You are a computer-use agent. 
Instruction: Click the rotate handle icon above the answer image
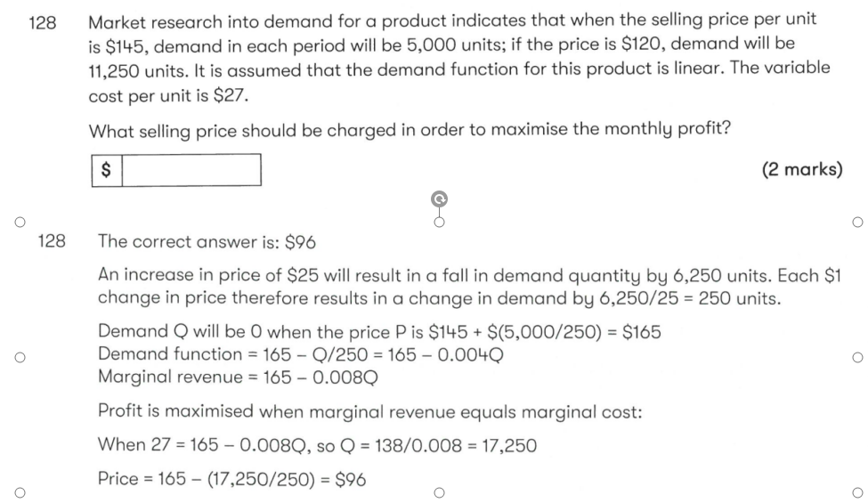[x=438, y=199]
